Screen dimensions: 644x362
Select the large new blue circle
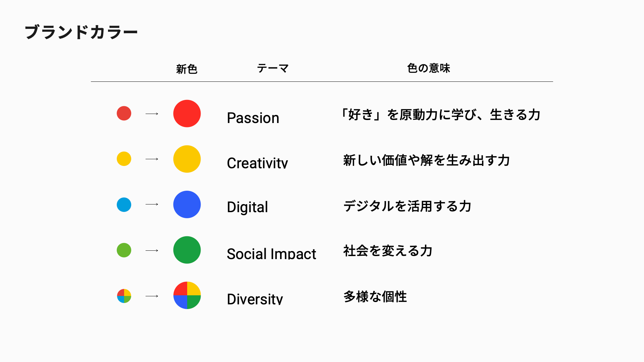pyautogui.click(x=187, y=204)
